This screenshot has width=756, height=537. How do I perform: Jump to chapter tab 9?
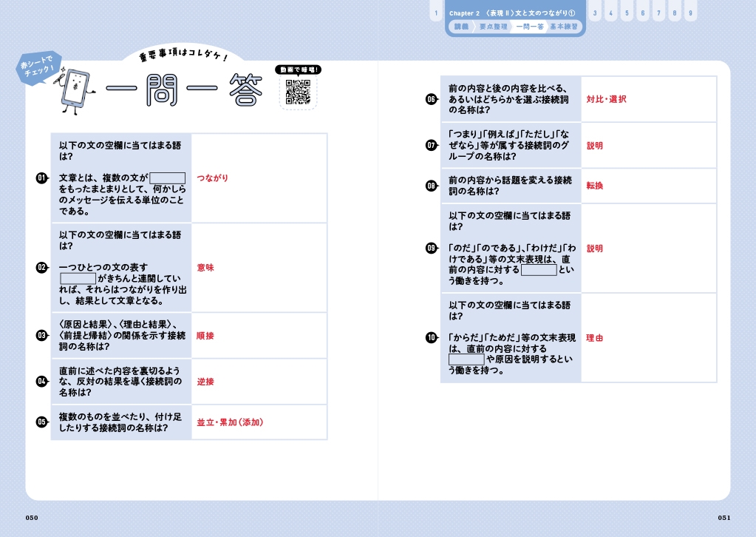point(689,13)
